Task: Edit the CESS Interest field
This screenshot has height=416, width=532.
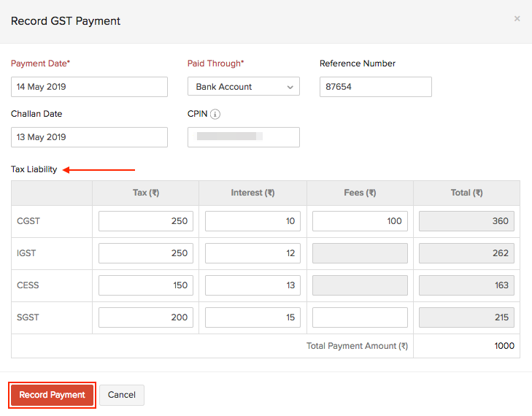Action: (252, 285)
